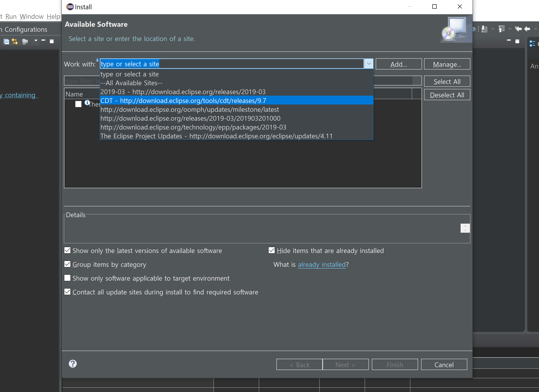
Task: Click the Last Edit Location arrow icon
Action: pos(518,29)
